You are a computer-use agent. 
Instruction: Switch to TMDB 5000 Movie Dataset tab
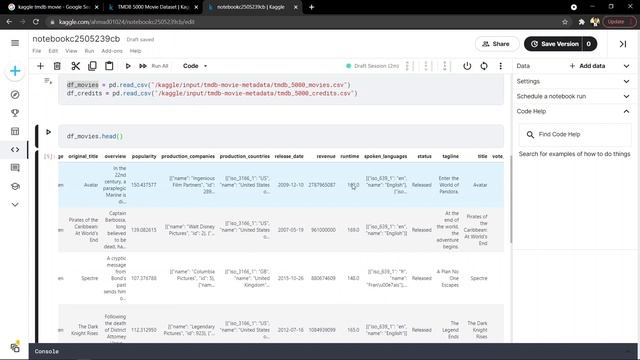point(153,7)
